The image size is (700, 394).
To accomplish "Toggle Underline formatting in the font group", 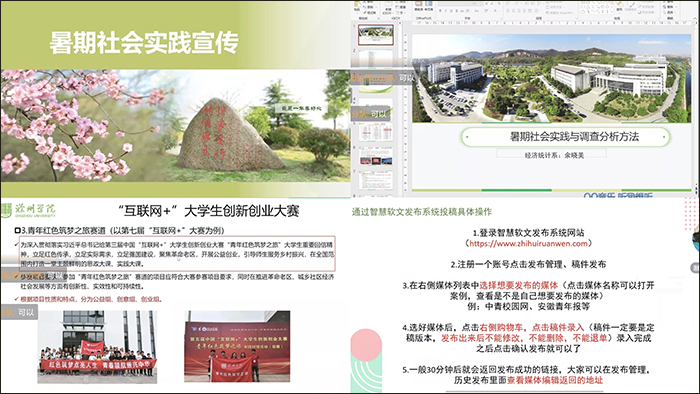I will tap(451, 11).
